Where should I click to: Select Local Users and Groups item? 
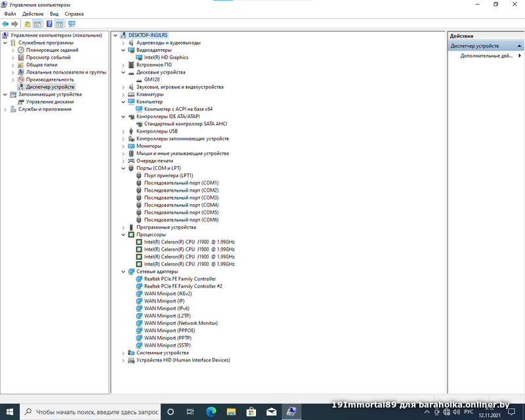[x=66, y=72]
